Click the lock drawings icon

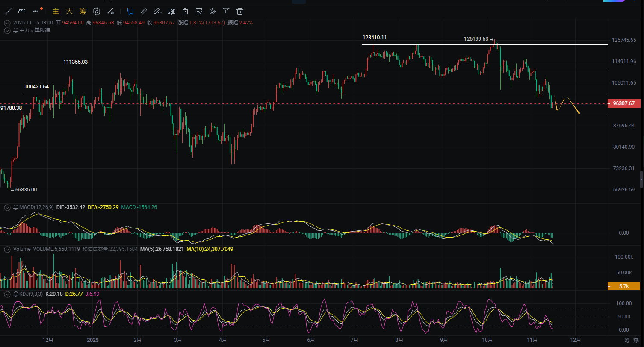[x=185, y=11]
